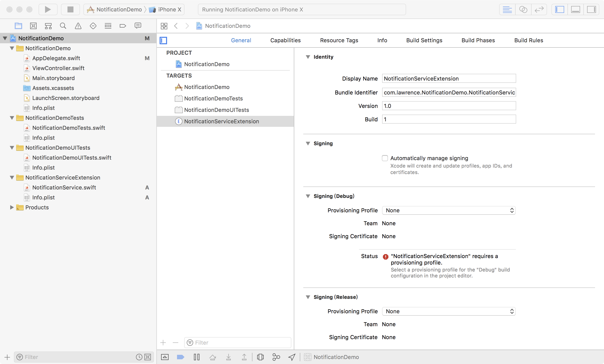The width and height of the screenshot is (604, 364).
Task: Collapse the NotificationServiceExtension folder
Action: tap(12, 178)
